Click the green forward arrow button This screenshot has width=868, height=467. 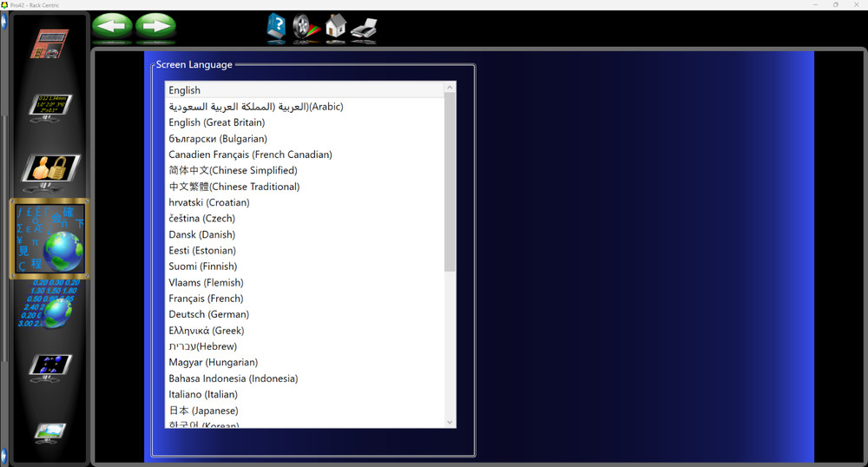pos(155,27)
